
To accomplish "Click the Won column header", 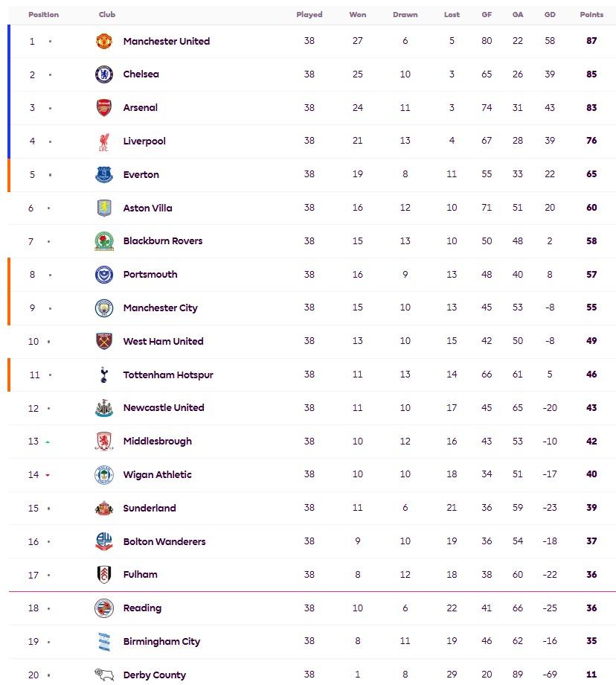I will 358,15.
